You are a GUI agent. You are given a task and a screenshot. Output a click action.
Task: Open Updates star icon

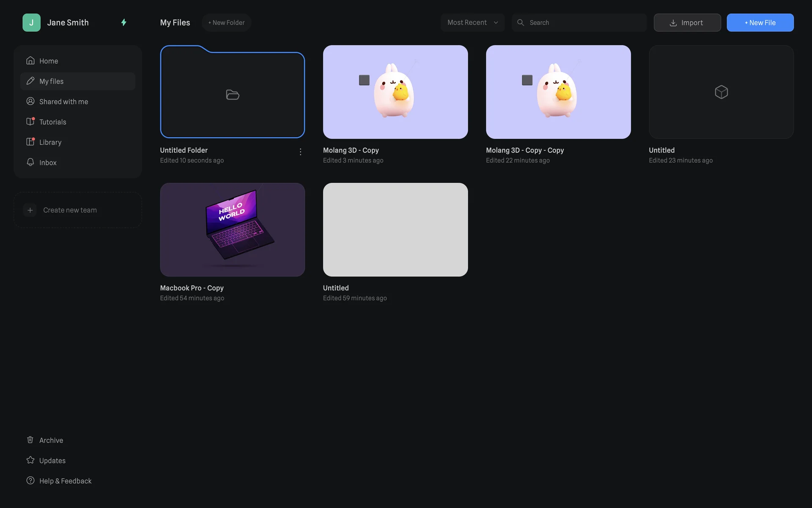(30, 460)
